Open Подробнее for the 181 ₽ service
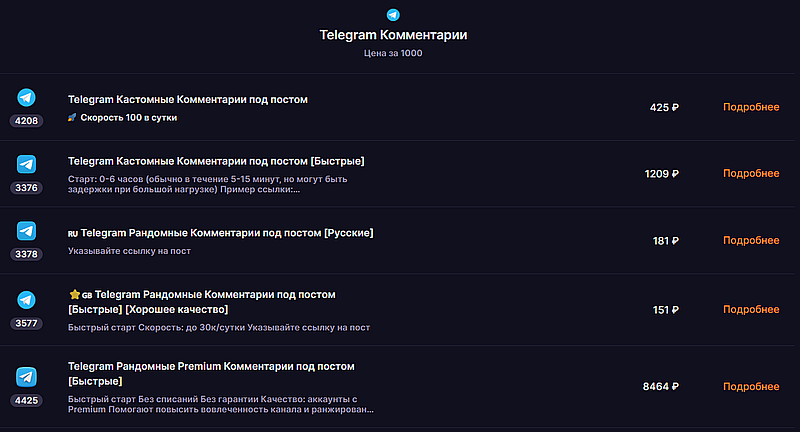Viewport: 800px width, 432px height. pos(751,240)
